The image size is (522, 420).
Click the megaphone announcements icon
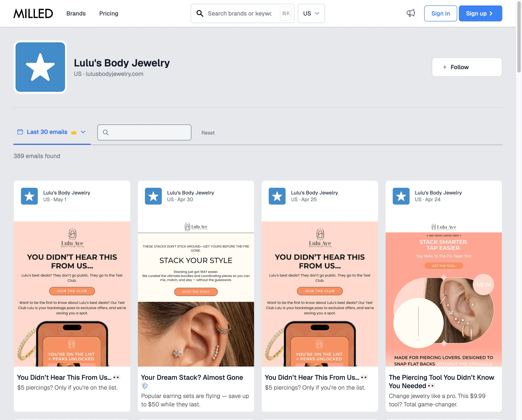click(411, 13)
